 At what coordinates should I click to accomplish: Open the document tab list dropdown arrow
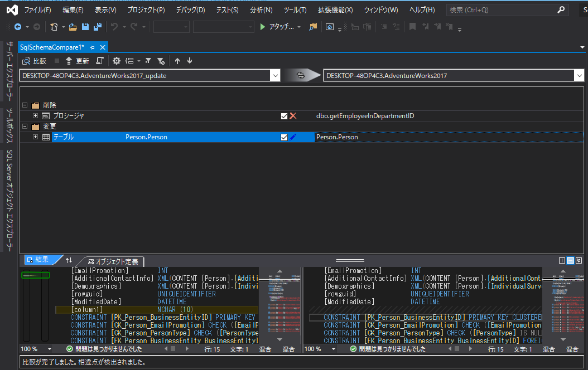tap(582, 47)
